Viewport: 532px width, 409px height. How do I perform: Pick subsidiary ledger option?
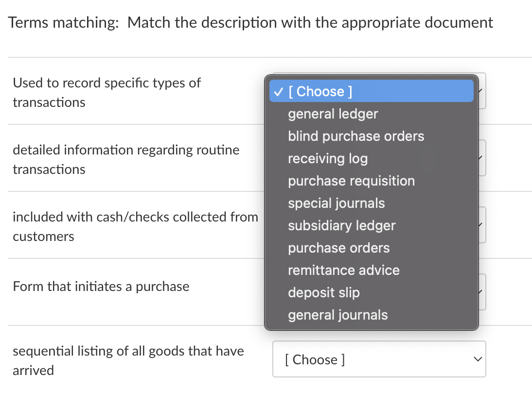click(371, 226)
